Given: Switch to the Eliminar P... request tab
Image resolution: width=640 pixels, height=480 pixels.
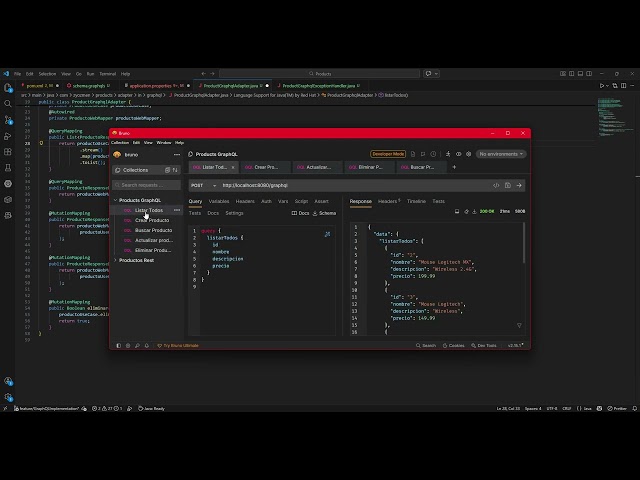Looking at the screenshot, I should click(x=370, y=167).
